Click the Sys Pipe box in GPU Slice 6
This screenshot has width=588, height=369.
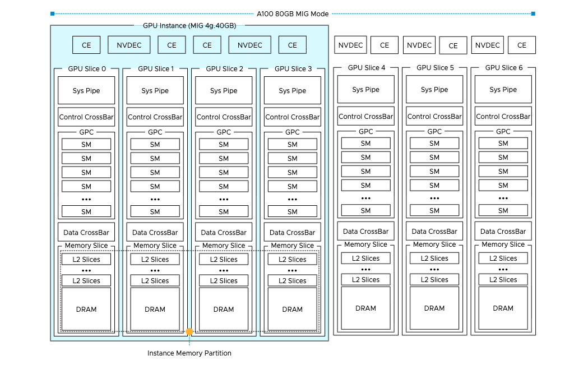pos(503,89)
